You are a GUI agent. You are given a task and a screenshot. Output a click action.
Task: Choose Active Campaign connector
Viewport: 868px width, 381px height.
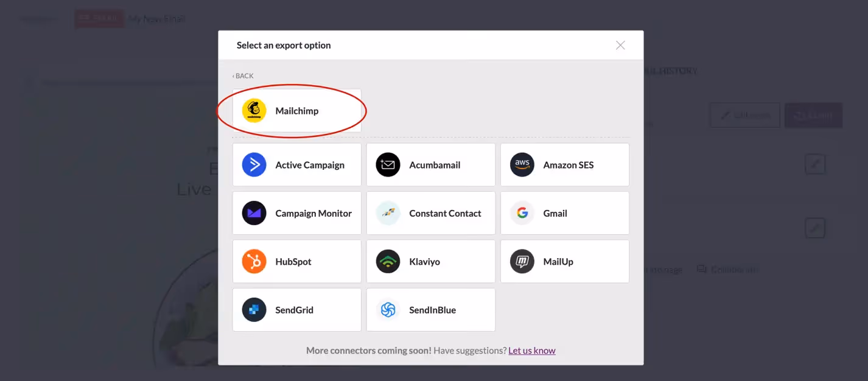coord(297,165)
